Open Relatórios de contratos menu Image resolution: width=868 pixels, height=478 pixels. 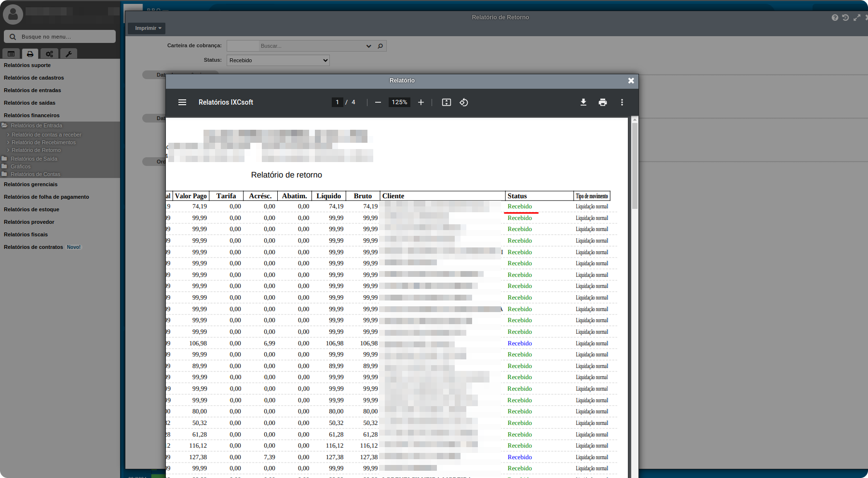[x=33, y=247]
